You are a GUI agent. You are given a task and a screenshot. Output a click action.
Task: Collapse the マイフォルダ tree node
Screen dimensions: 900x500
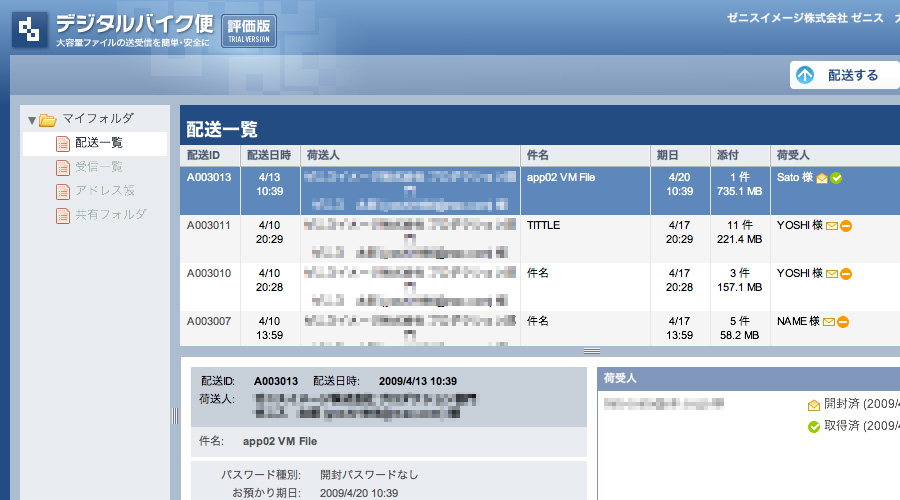point(32,120)
